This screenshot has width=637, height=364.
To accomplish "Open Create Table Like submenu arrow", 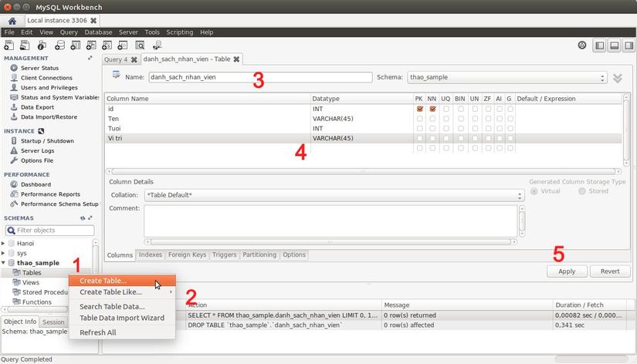I will point(171,292).
